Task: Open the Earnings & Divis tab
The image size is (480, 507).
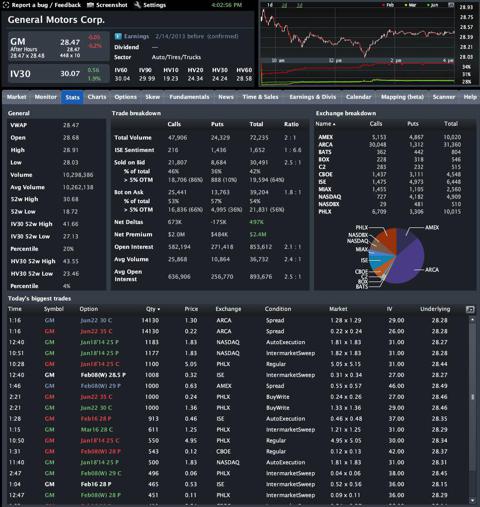Action: 313,97
